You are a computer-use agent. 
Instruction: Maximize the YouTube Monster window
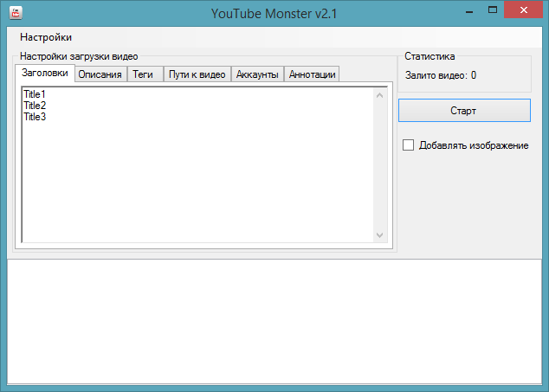point(493,10)
